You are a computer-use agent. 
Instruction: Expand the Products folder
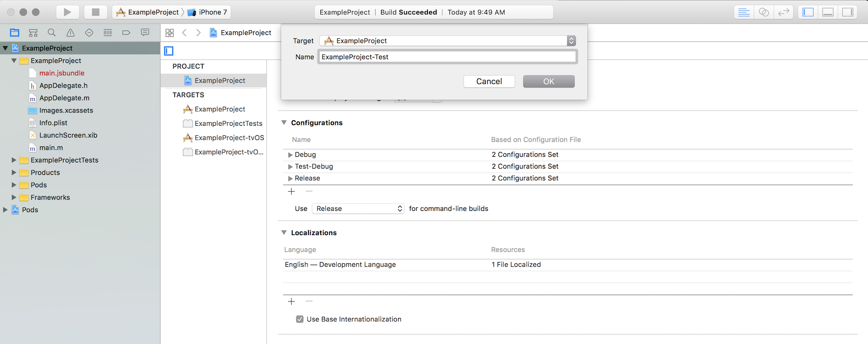pyautogui.click(x=14, y=172)
